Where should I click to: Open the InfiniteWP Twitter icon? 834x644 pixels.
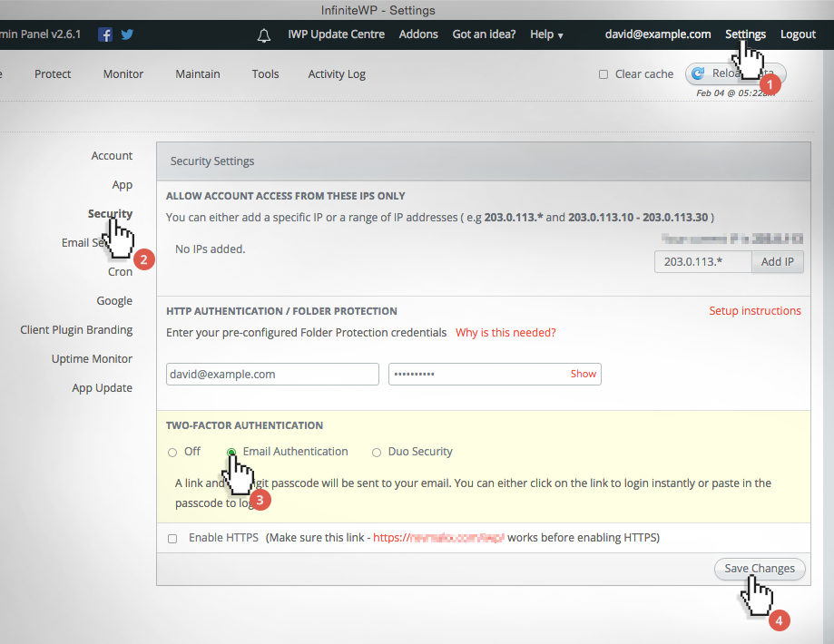pos(126,34)
